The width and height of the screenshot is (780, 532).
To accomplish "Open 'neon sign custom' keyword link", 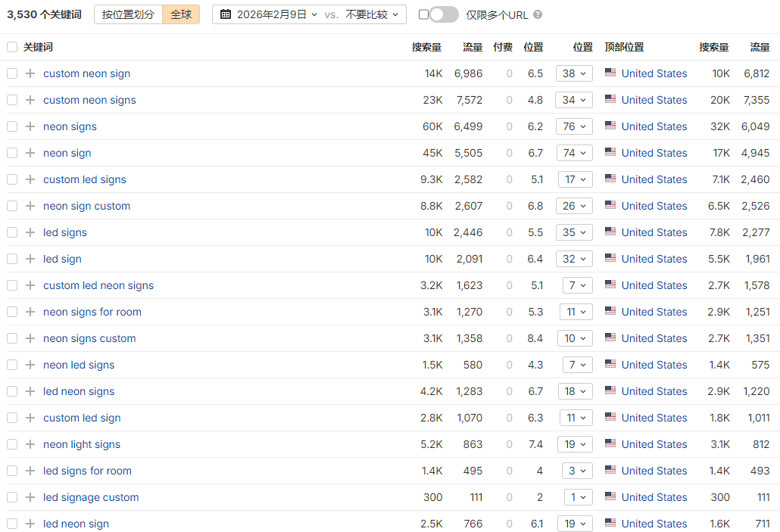I will pyautogui.click(x=86, y=206).
